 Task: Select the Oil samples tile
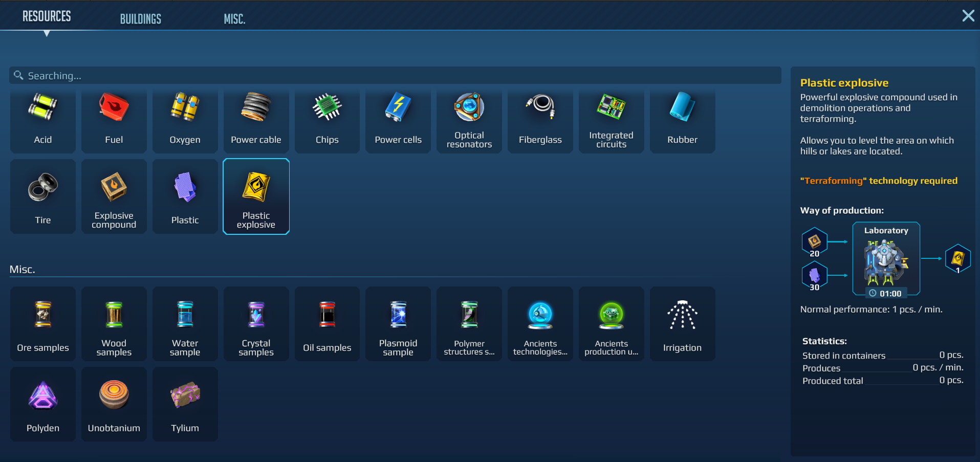point(328,324)
